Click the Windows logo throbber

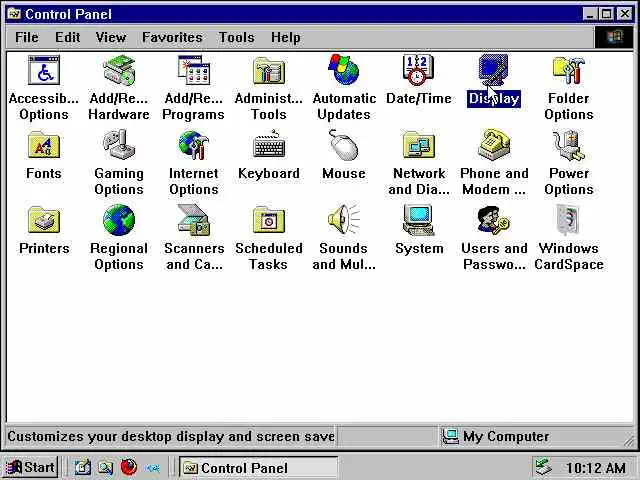pos(614,37)
